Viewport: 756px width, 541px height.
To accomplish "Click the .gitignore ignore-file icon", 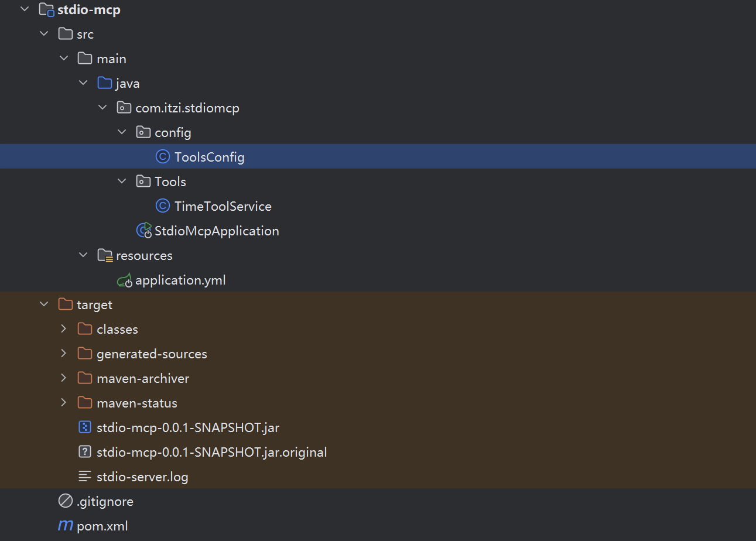I will [66, 501].
